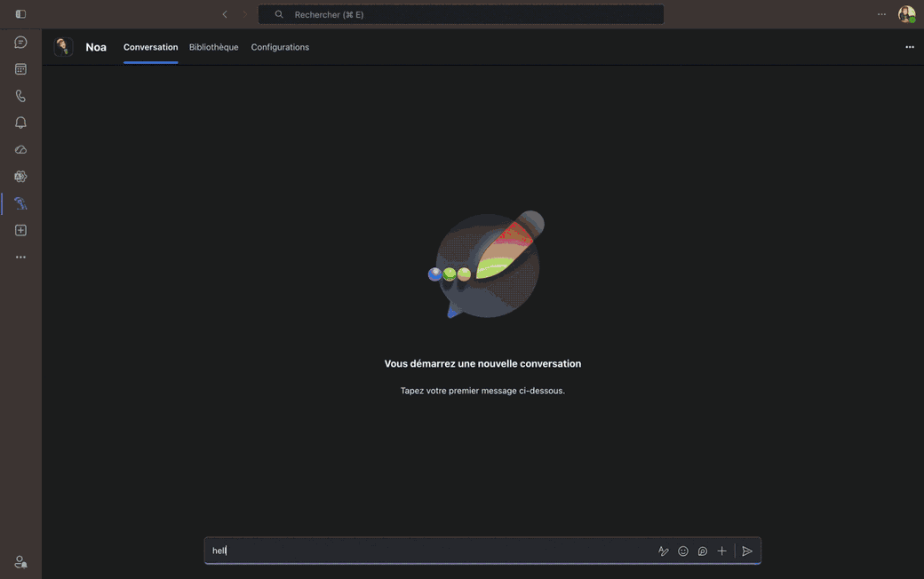
Task: Open the cloud files icon
Action: pyautogui.click(x=20, y=149)
